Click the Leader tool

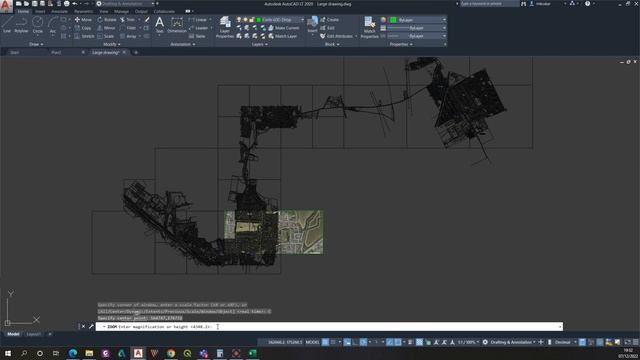point(198,28)
